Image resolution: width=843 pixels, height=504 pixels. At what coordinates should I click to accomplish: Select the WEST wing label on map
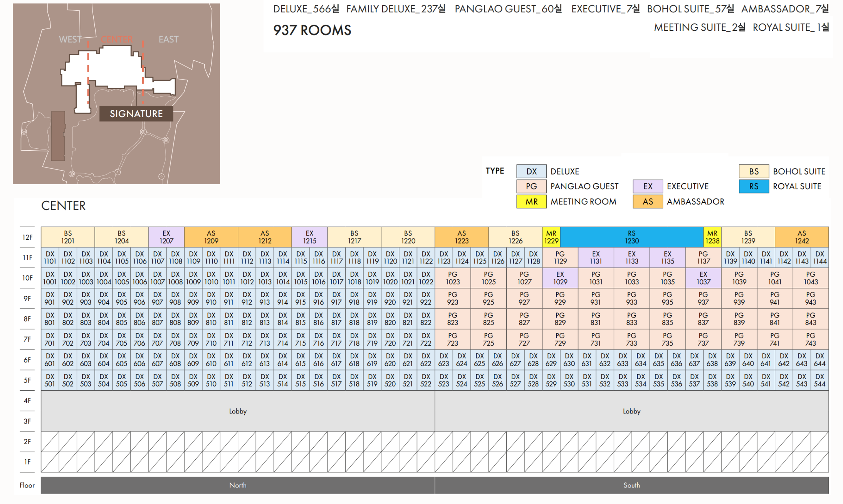70,39
